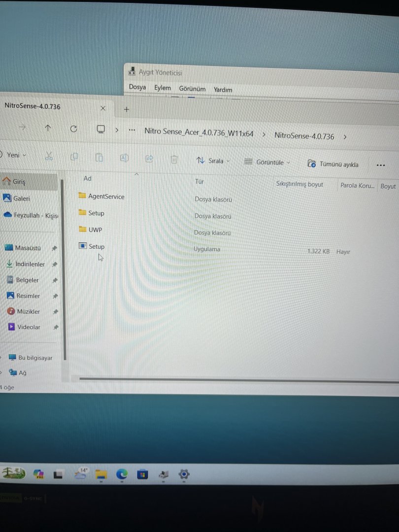Open Müzikler in sidebar
Image resolution: width=399 pixels, height=532 pixels.
pos(24,311)
